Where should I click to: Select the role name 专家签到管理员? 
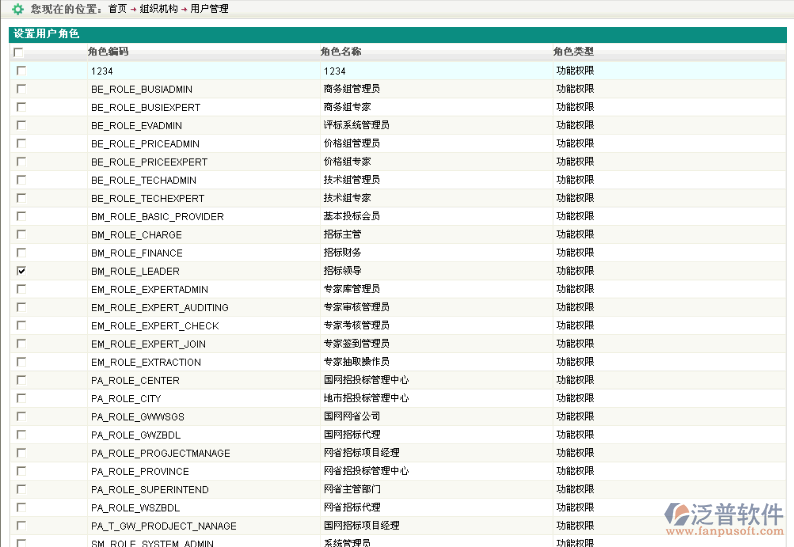(356, 344)
